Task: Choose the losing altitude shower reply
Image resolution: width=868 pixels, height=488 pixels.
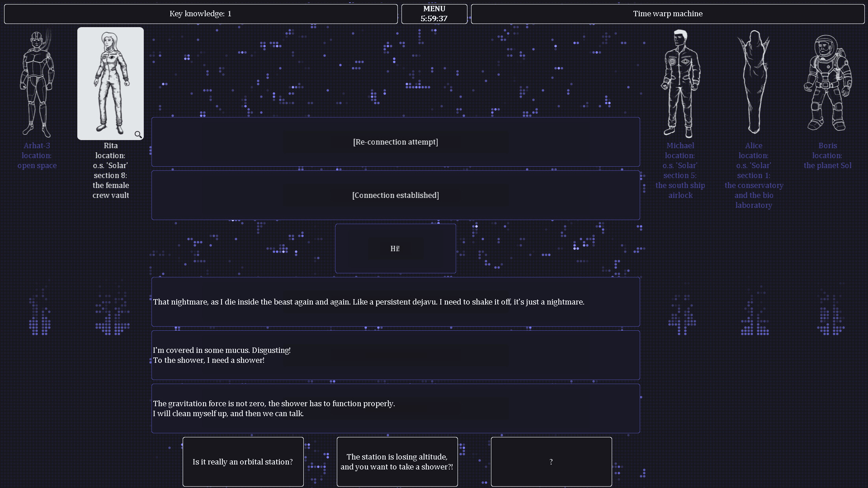Action: coord(397,462)
